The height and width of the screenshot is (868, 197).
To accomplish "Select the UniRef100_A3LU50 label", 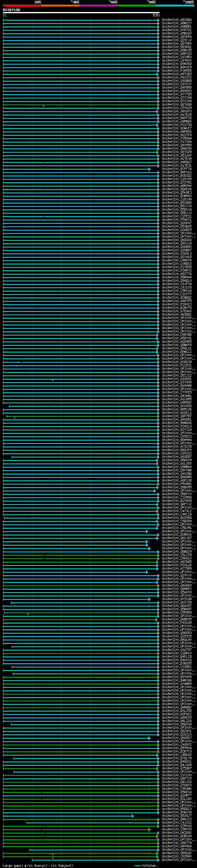I will [177, 464].
